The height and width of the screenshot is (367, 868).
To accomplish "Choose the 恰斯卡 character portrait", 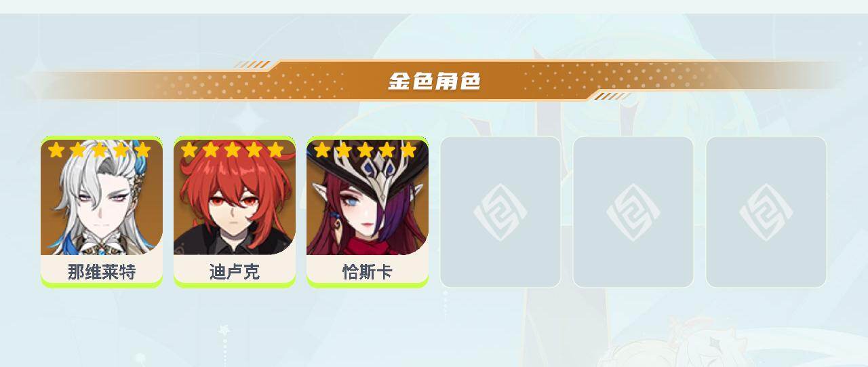I will tap(368, 198).
